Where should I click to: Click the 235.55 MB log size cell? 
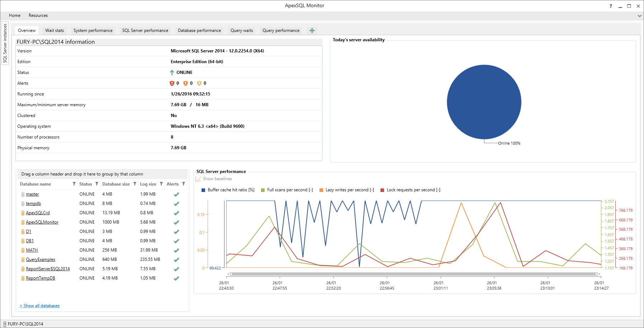click(x=150, y=259)
